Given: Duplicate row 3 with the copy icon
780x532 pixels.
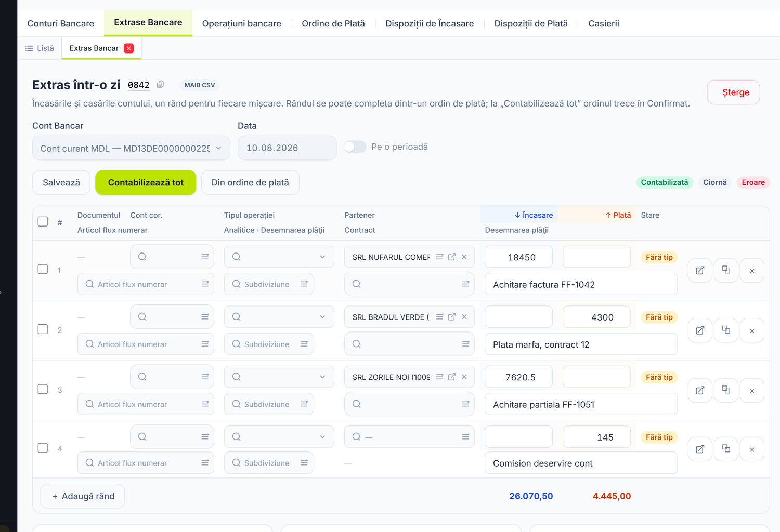Looking at the screenshot, I should (x=726, y=390).
